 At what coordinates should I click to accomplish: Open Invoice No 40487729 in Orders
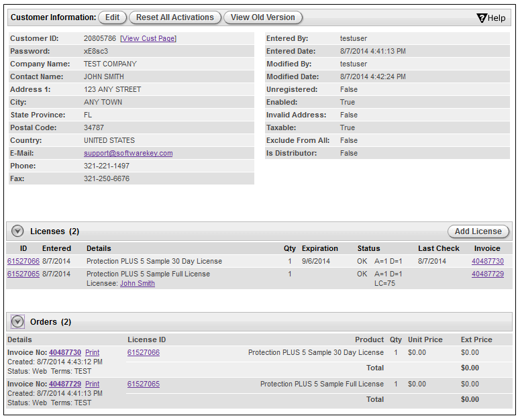65,384
